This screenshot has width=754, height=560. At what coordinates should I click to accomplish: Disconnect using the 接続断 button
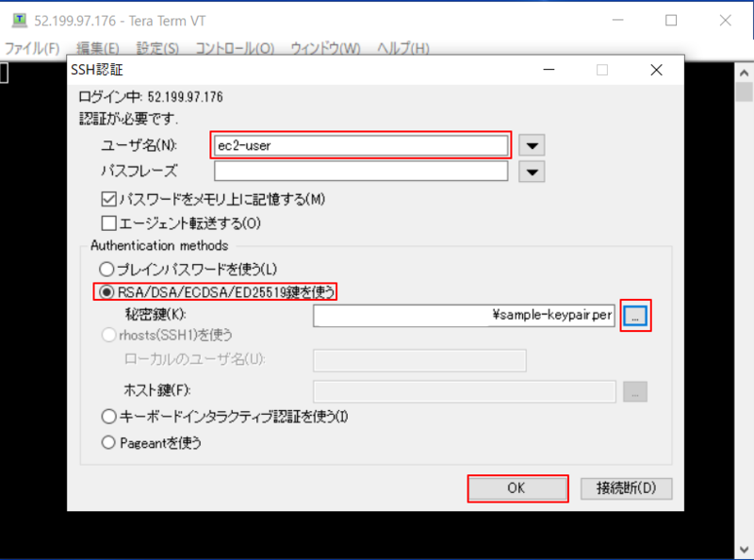[x=626, y=488]
